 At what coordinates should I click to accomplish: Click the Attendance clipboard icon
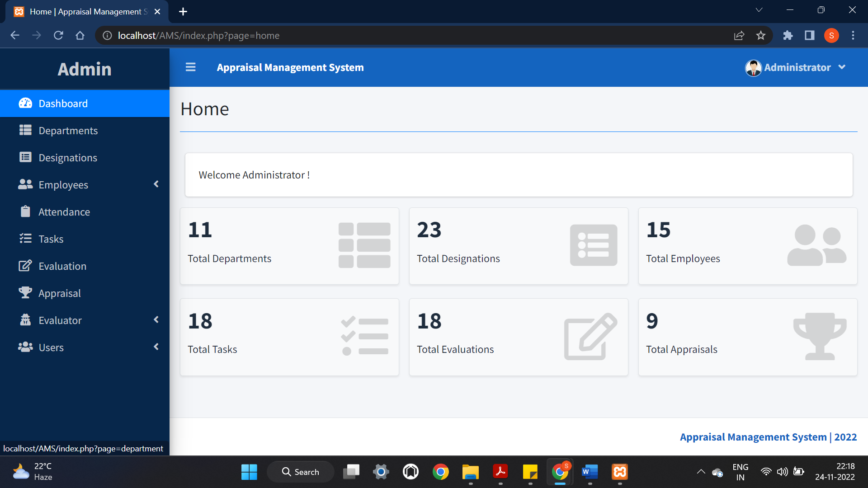point(25,211)
